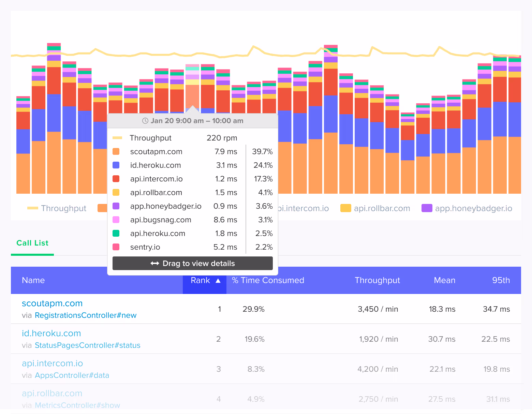Select the pink sentry.io swatch in tooltip
The width and height of the screenshot is (532, 414).
pos(116,247)
